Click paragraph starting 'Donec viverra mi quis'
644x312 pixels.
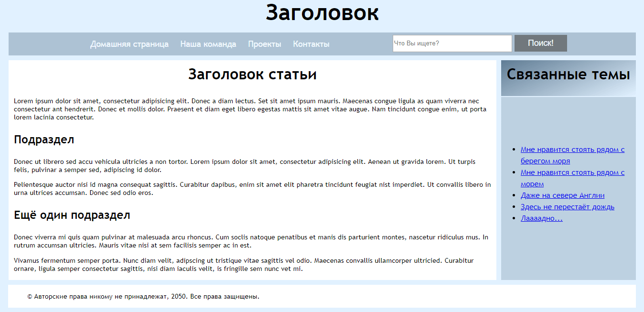click(251, 241)
